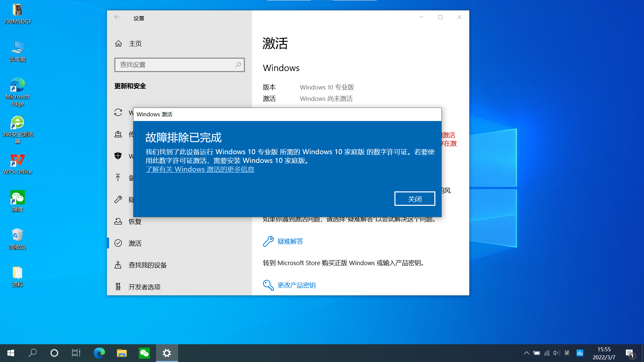Click the Windows 10 专业版 edition text
Screen dimensions: 644x362
tap(327, 87)
